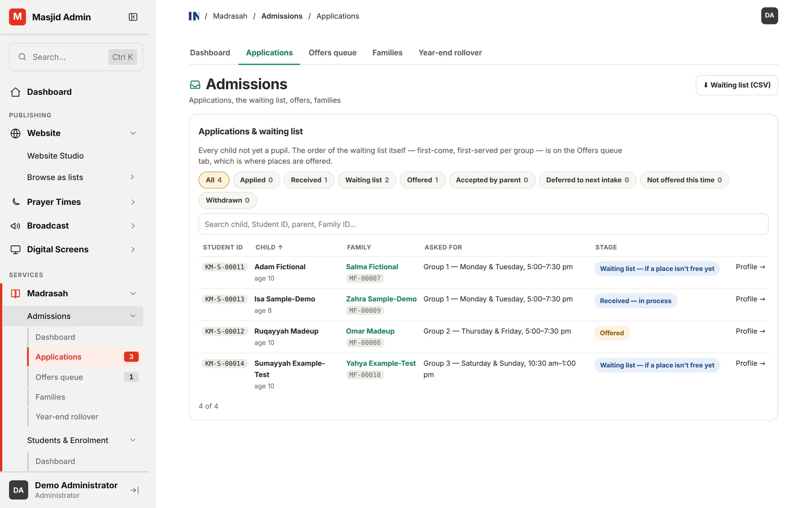The image size is (812, 508).
Task: Click the Madrasah breadcrumb link
Action: pos(230,16)
